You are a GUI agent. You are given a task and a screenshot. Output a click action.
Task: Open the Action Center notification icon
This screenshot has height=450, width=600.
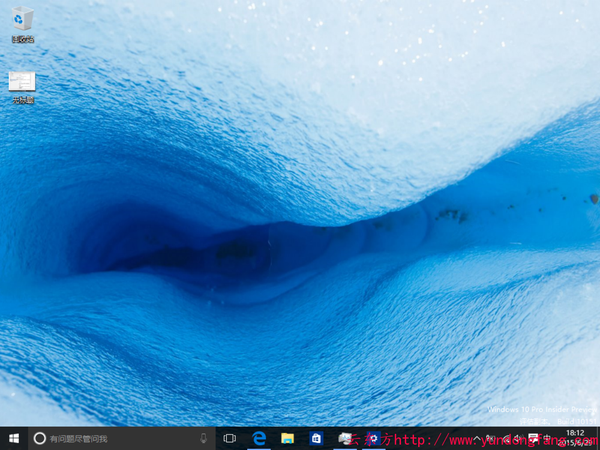point(533,439)
